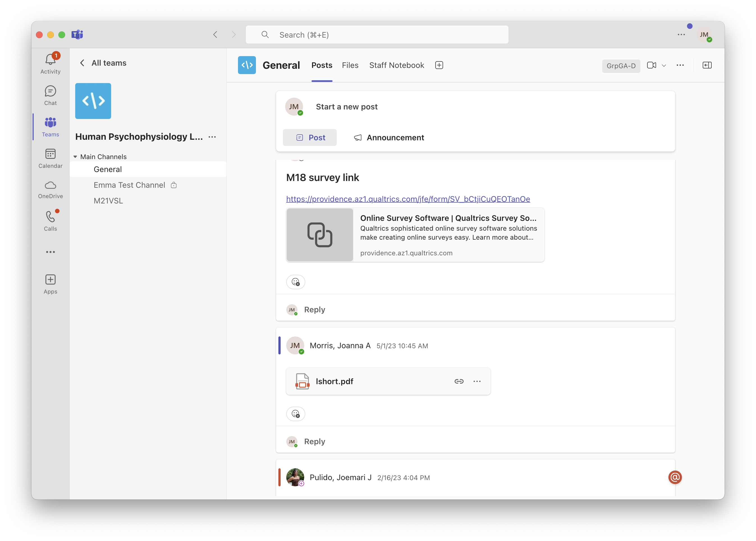Open the Apps store
Viewport: 756px width, 541px height.
point(50,284)
